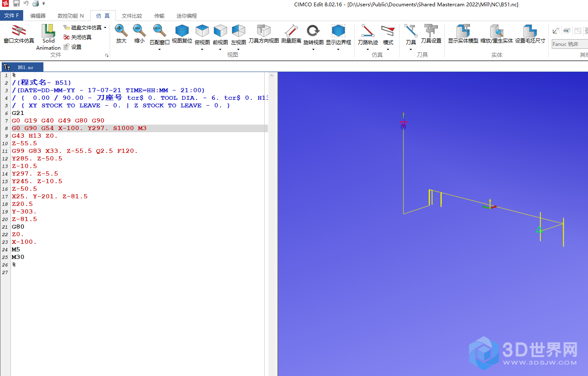Click 缩放/重生实体 icon
Viewport: 588px width, 376px height.
click(x=497, y=30)
